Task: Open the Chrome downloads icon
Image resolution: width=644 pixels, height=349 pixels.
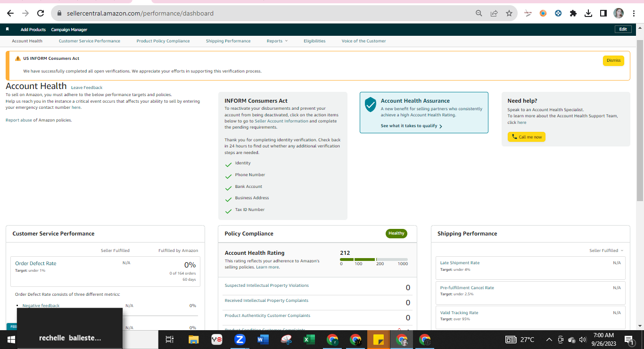Action: [588, 13]
